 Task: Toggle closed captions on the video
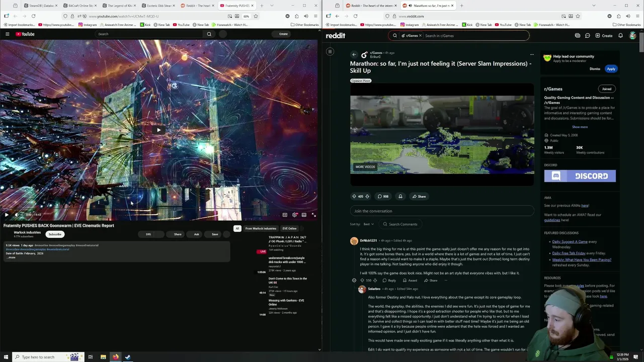coord(285,215)
